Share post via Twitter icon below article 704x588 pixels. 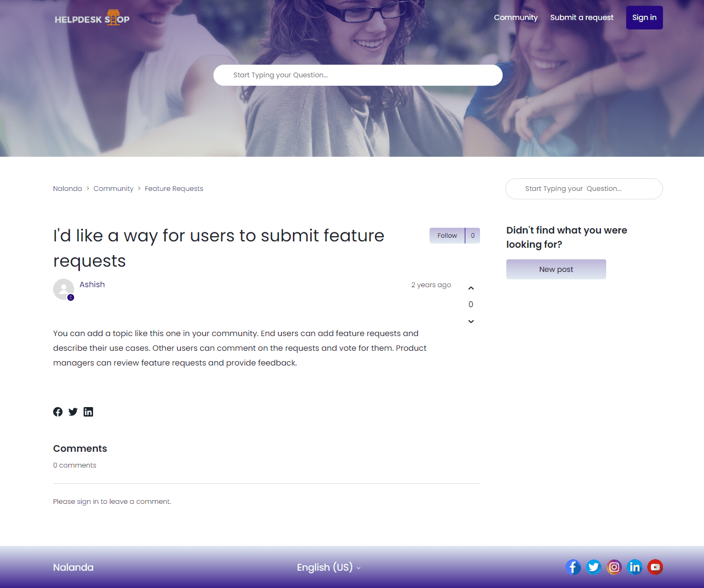(x=73, y=412)
